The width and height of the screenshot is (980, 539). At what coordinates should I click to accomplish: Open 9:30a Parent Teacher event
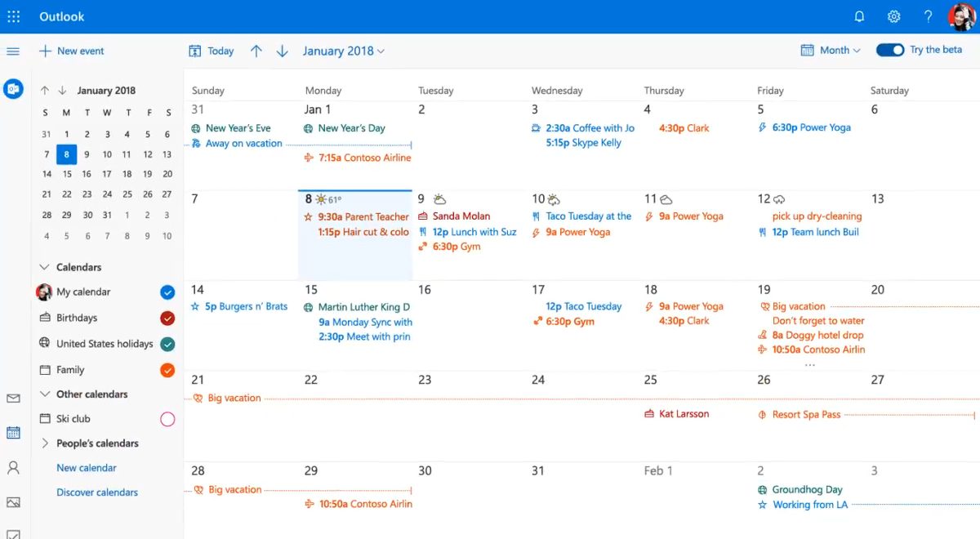click(356, 217)
